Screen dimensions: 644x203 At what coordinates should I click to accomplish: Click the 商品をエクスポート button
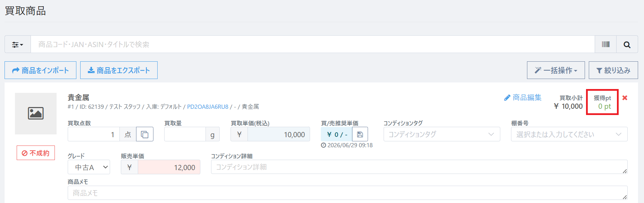(119, 70)
